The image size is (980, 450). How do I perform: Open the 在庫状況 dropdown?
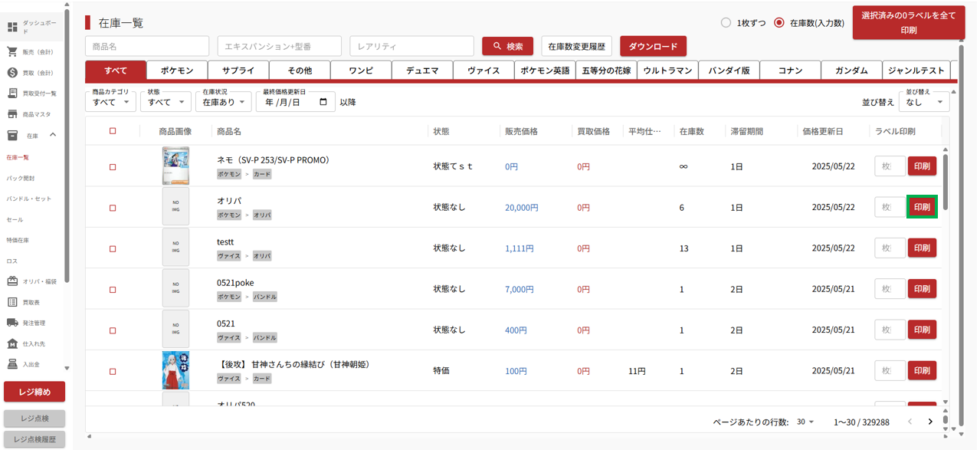tap(223, 101)
